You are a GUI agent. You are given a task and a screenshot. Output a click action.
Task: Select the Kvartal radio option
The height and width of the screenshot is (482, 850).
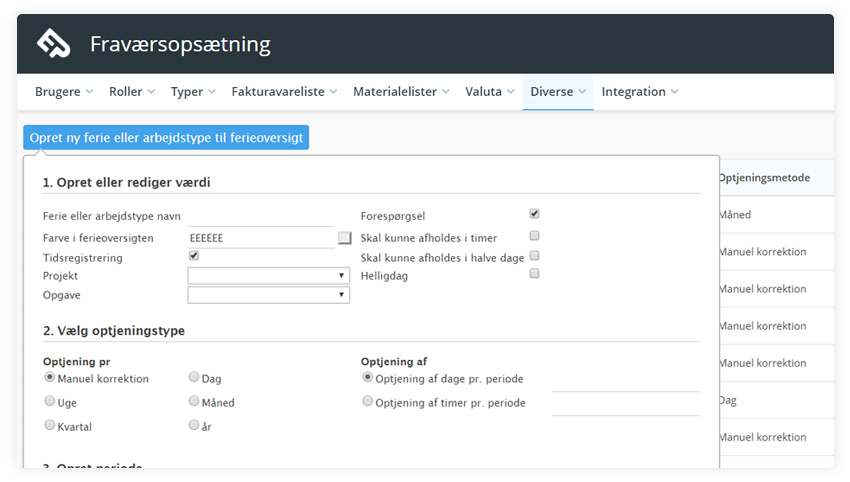[x=49, y=425]
